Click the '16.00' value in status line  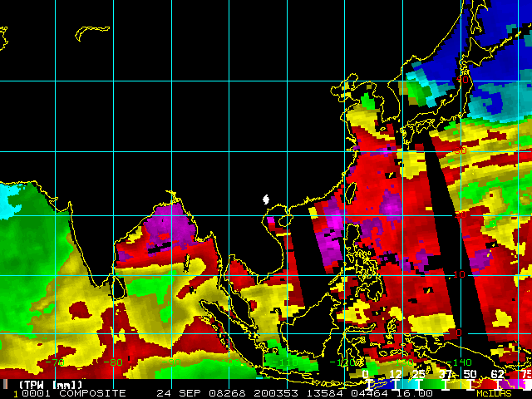414,393
